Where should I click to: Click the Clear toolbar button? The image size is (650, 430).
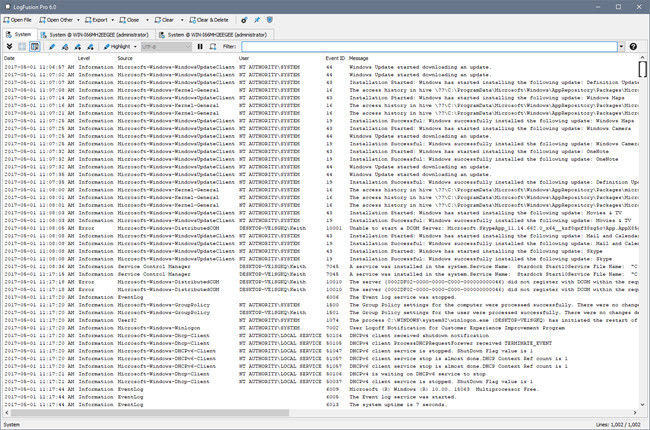(164, 20)
